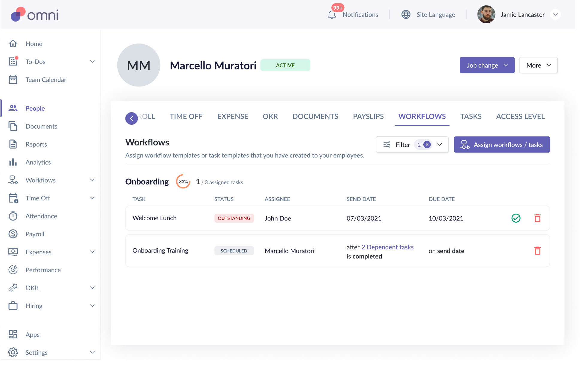This screenshot has height=368, width=588.
Task: Click the 33% onboarding progress ring
Action: [183, 182]
